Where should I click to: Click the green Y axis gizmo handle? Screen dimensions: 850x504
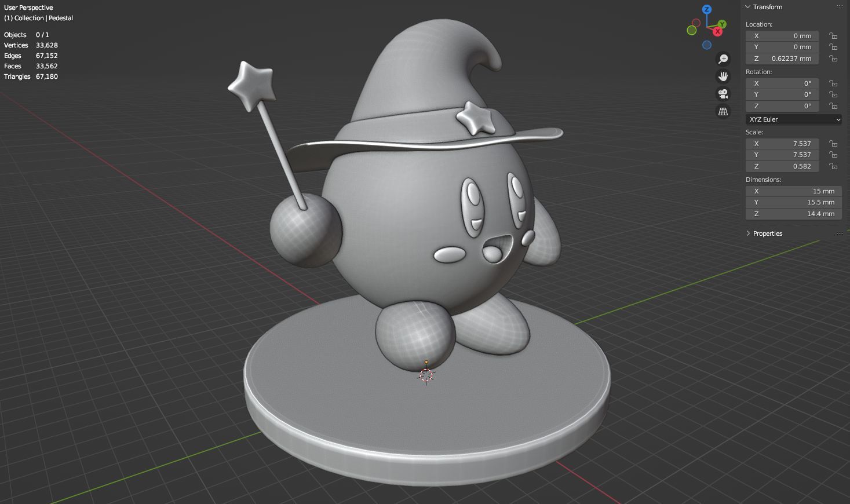tap(722, 24)
